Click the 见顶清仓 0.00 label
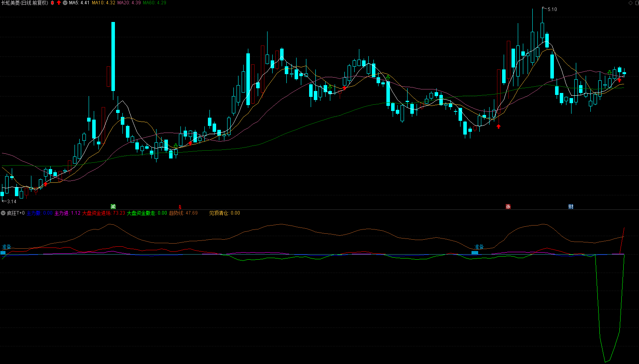The height and width of the screenshot is (364, 639). pyautogui.click(x=224, y=213)
